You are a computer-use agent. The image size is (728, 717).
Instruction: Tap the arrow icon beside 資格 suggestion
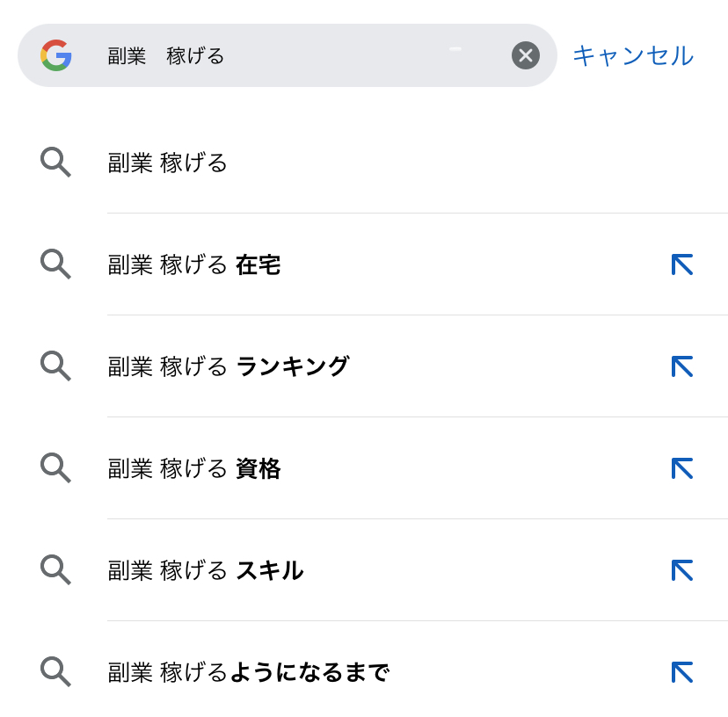(682, 468)
